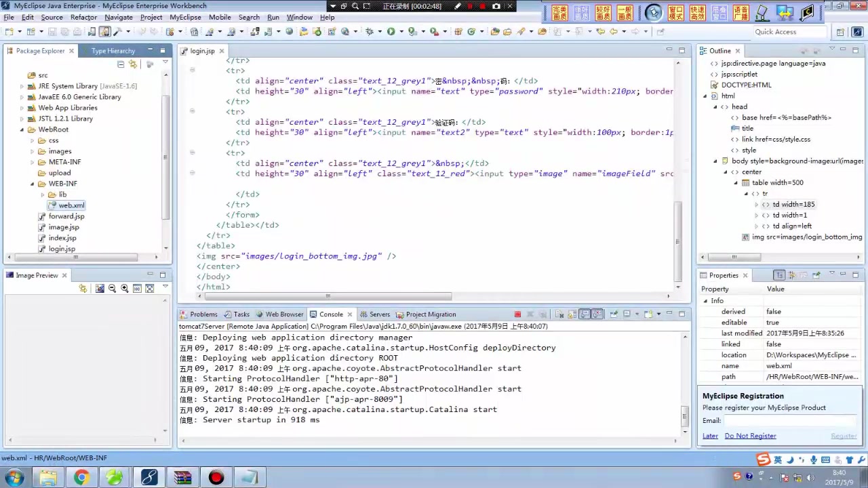Toggle Scroll Lock in Console toolbar
868x488 pixels.
(572, 314)
